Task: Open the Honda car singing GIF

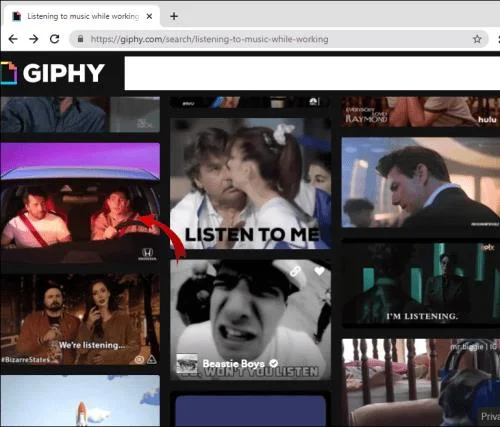Action: click(x=80, y=203)
